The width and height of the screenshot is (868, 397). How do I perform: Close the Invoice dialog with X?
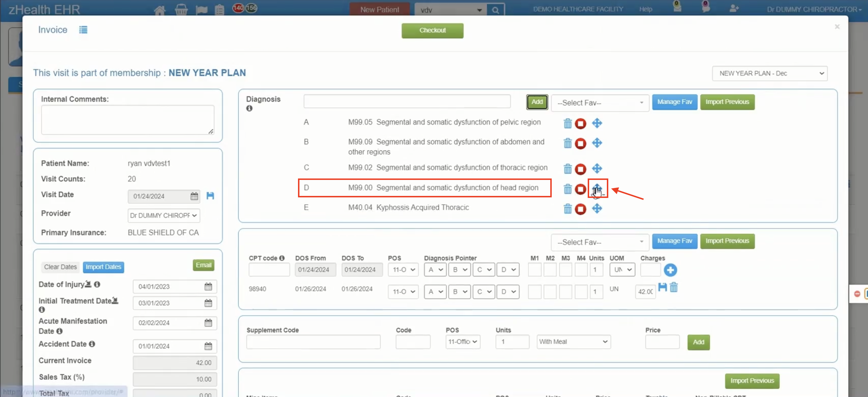[x=837, y=27]
